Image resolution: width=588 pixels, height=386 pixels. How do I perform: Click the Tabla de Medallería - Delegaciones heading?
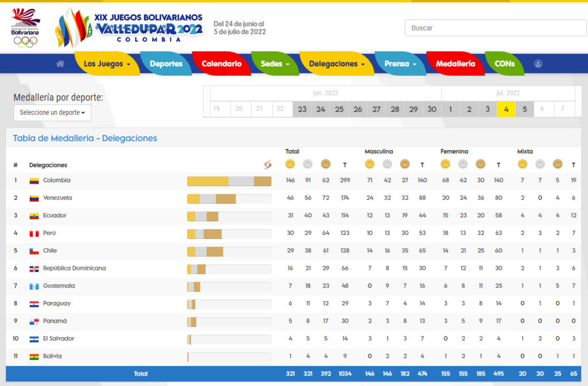(85, 138)
